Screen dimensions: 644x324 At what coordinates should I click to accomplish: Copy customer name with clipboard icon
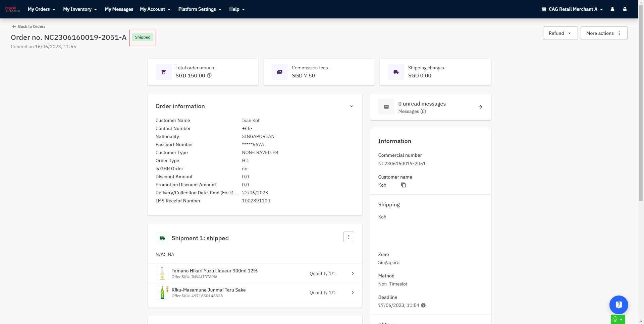click(x=403, y=185)
